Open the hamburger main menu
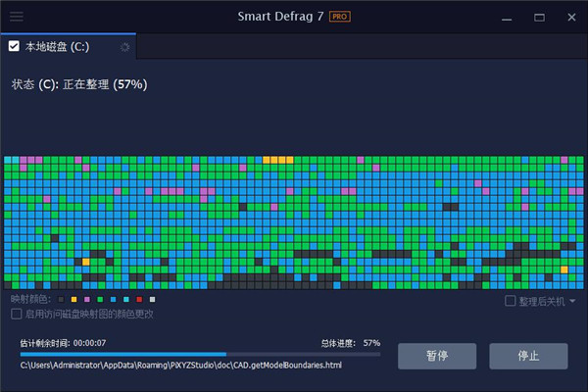Image resolution: width=588 pixels, height=392 pixels. pos(16,17)
